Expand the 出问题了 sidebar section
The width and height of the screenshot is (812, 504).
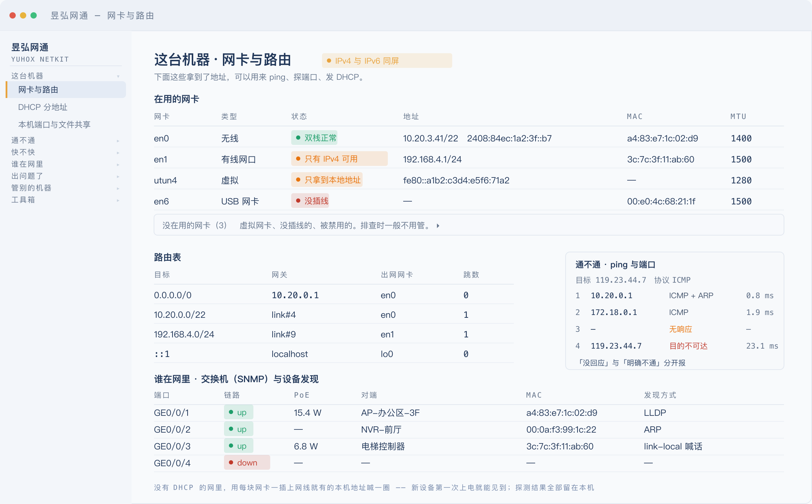tap(66, 176)
